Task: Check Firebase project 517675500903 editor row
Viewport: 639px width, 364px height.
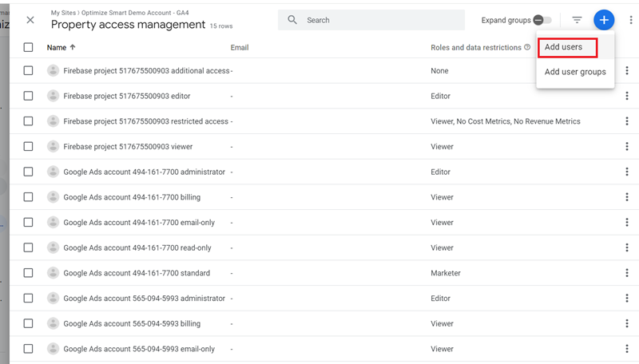Action: coord(28,96)
